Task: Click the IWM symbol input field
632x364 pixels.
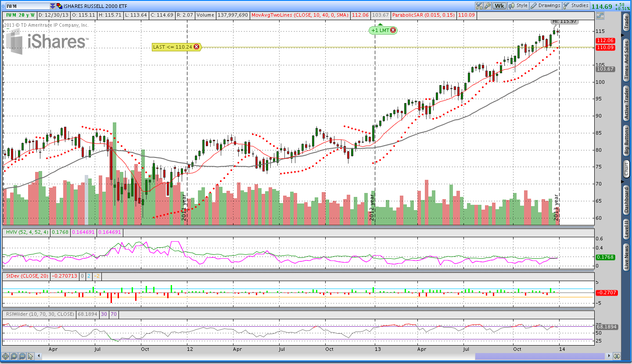Action: pos(27,6)
